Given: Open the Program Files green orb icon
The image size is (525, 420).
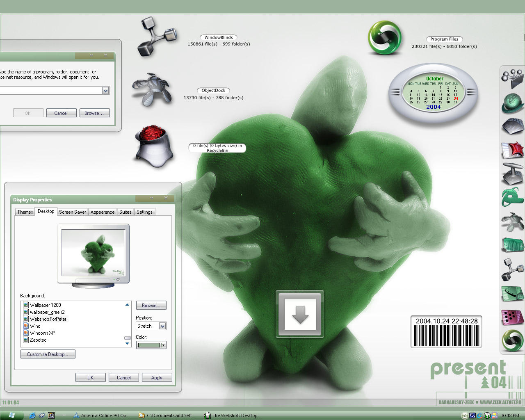Looking at the screenshot, I should (x=385, y=38).
